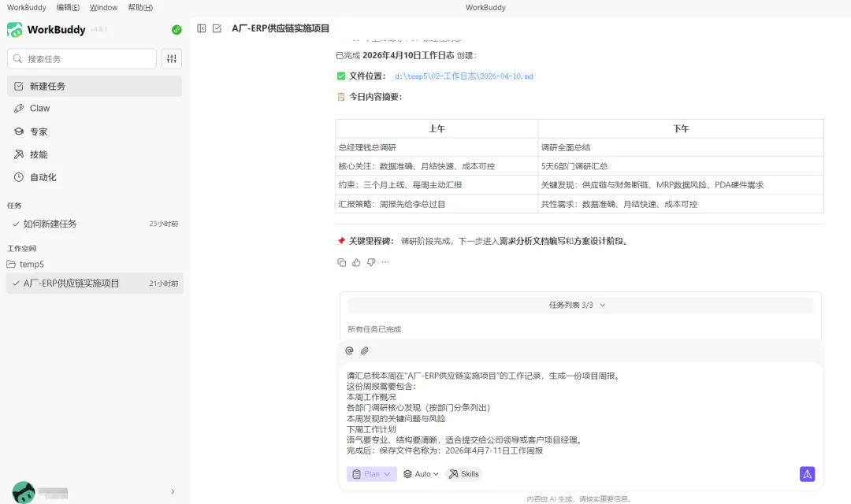This screenshot has width=851, height=504.
Task: Open 专家 in the sidebar
Action: pos(95,132)
